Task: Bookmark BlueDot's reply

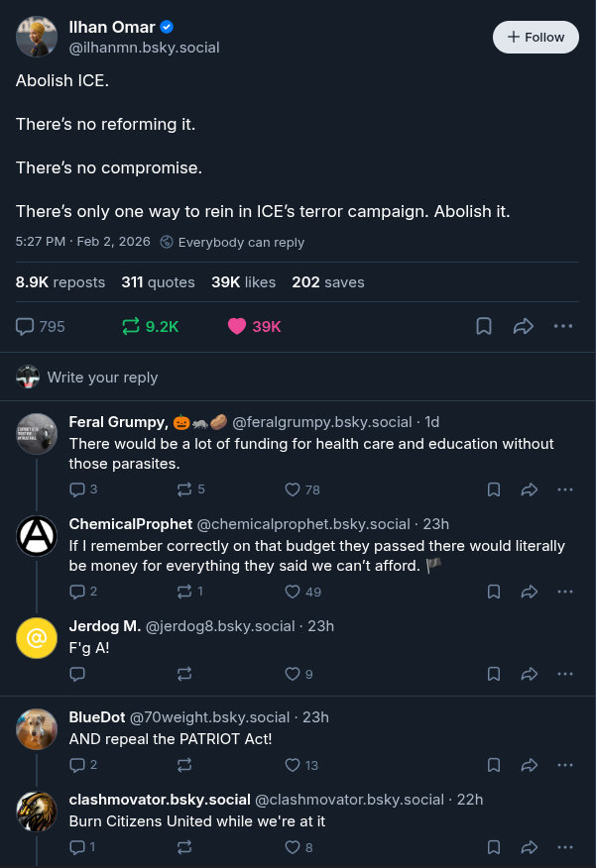Action: pyautogui.click(x=494, y=765)
